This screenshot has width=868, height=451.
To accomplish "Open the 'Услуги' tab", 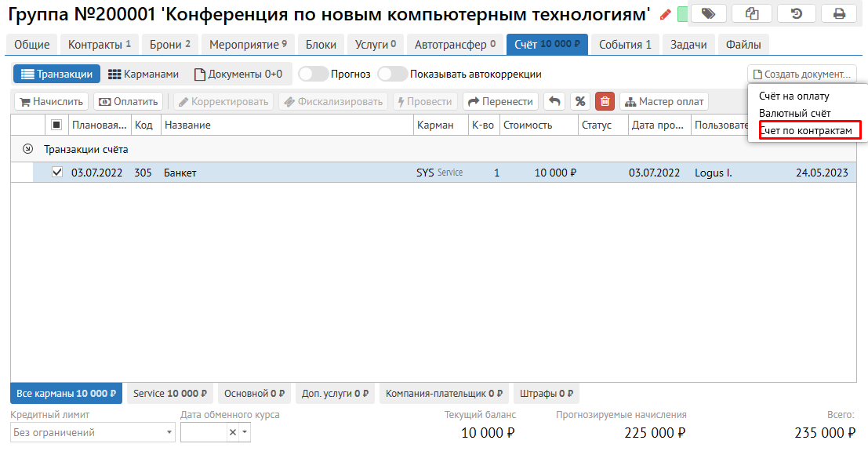I will pos(376,45).
